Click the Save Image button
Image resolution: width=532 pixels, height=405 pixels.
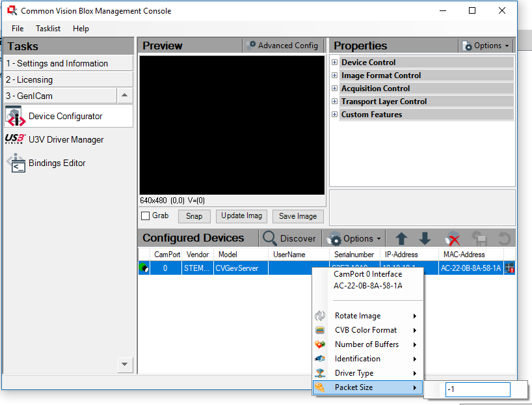(x=298, y=216)
